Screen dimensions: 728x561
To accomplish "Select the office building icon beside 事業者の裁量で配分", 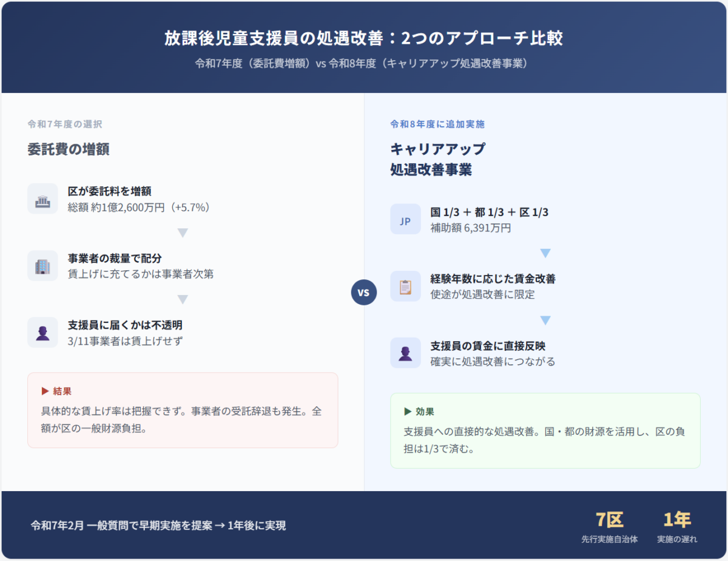I will [42, 266].
